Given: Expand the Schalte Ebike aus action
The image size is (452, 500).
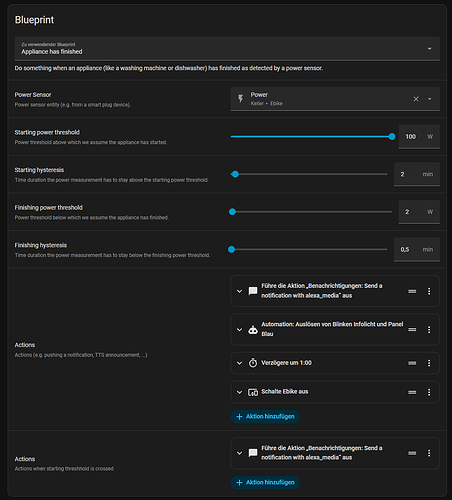Looking at the screenshot, I should [x=239, y=392].
